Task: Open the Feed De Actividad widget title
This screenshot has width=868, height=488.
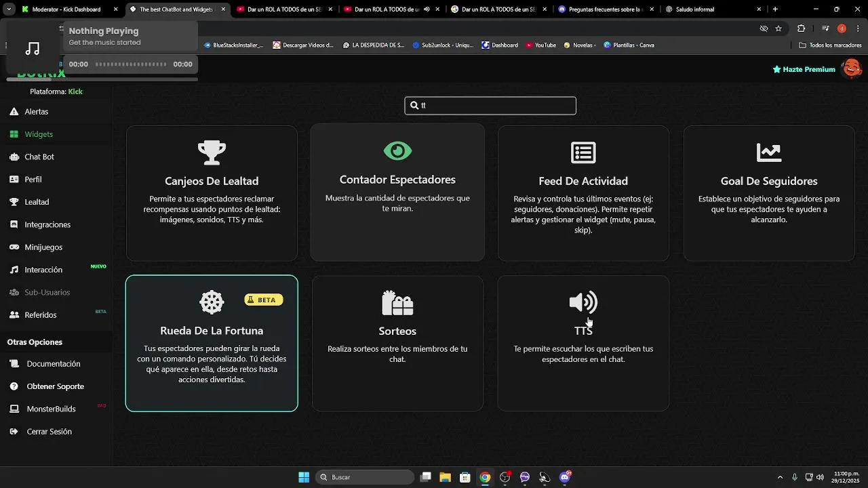Action: pyautogui.click(x=583, y=181)
